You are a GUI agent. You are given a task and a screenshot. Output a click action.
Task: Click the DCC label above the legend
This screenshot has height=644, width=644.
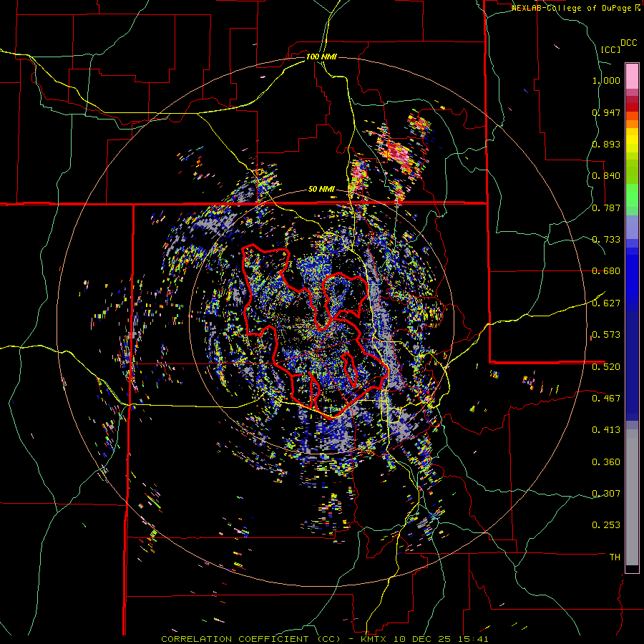[x=628, y=43]
